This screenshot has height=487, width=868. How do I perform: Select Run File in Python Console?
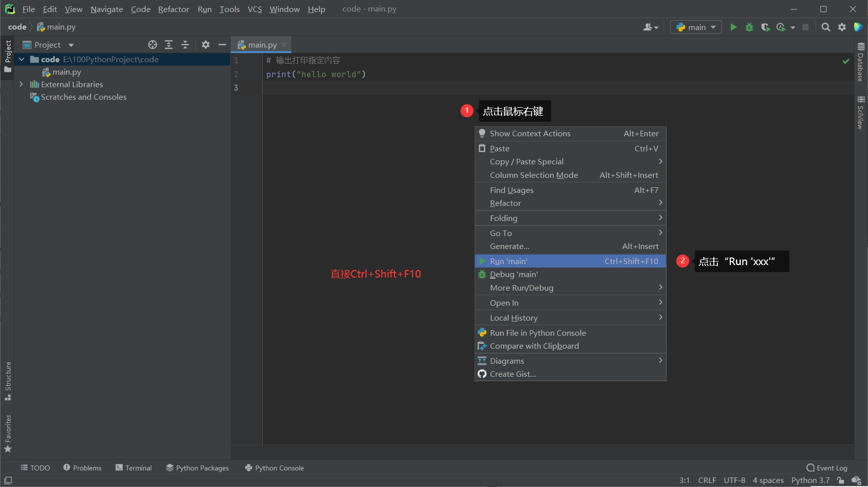click(570, 333)
